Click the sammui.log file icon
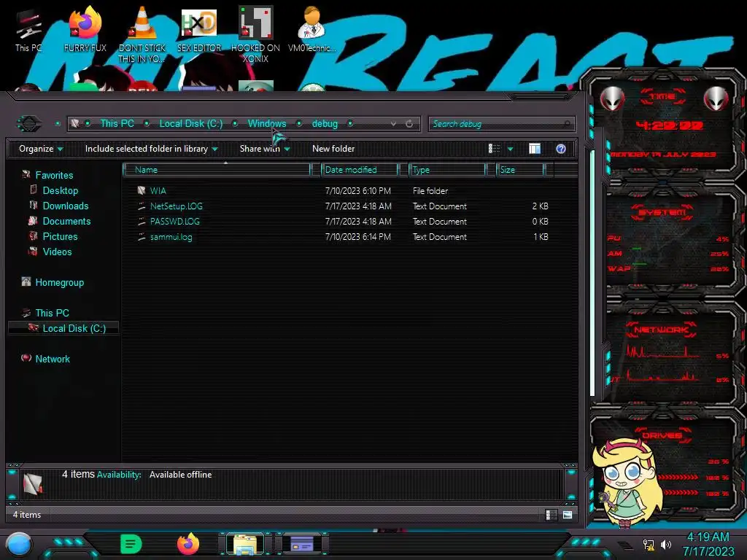 pos(142,237)
